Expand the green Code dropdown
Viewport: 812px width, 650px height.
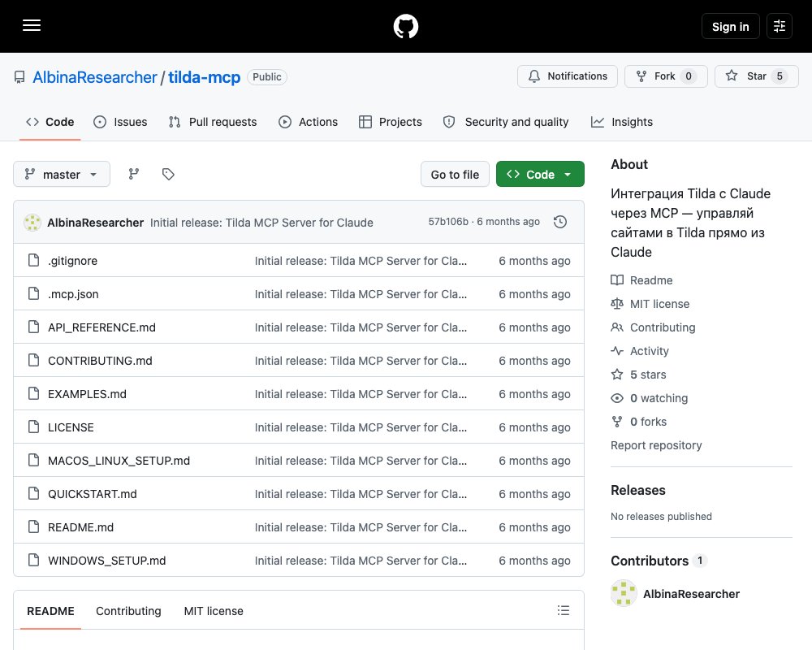540,174
